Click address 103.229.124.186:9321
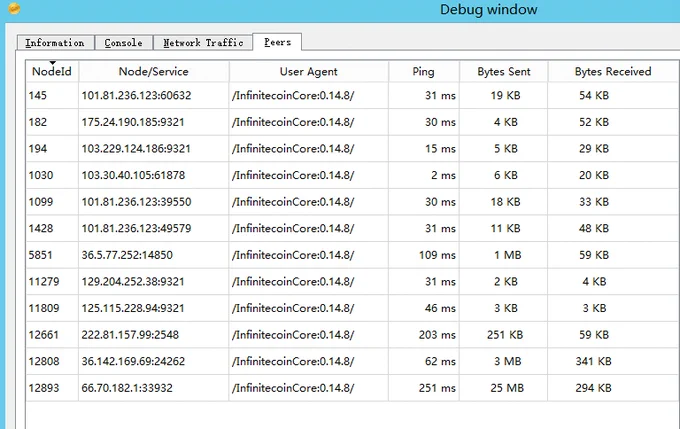Viewport: 680px width, 429px height. tap(136, 149)
